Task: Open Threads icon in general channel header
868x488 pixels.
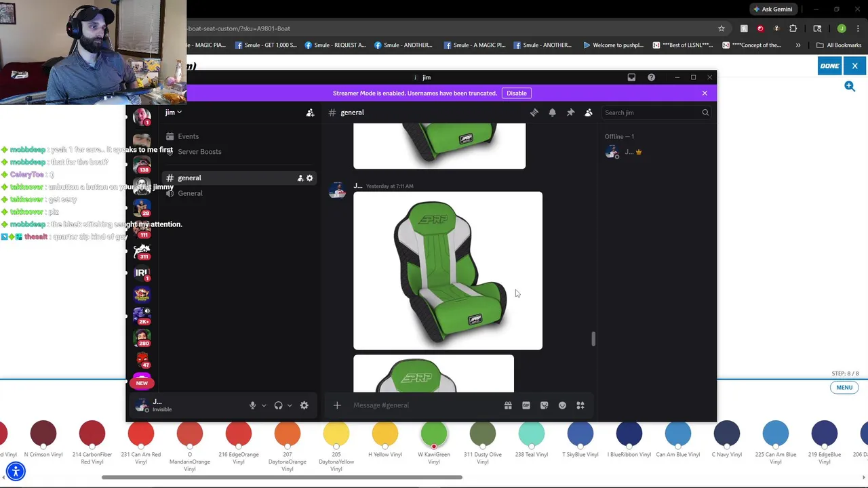Action: tap(534, 113)
